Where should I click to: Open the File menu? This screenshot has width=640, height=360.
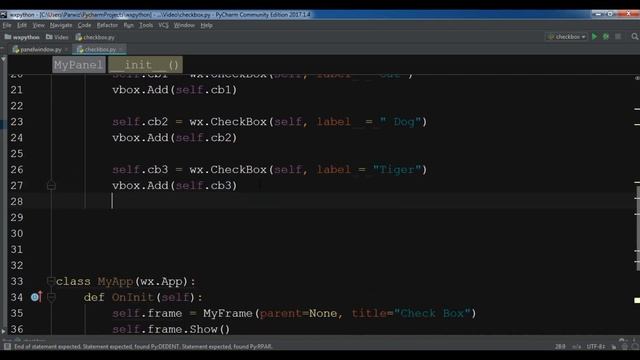pyautogui.click(x=7, y=25)
